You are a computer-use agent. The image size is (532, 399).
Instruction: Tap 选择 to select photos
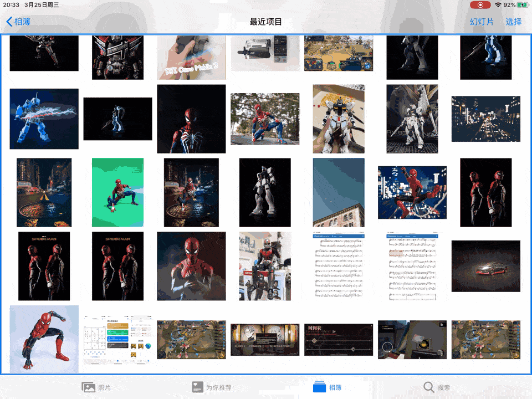pos(513,22)
